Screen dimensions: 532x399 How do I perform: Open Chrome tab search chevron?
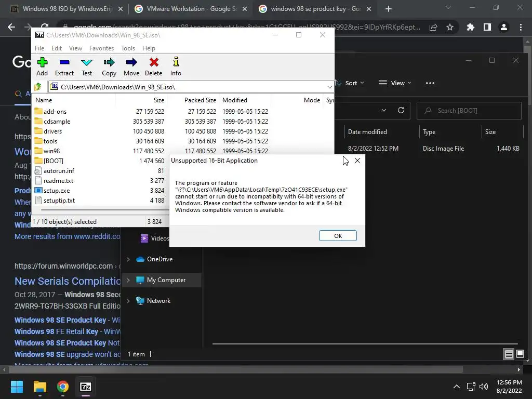pos(448,7)
